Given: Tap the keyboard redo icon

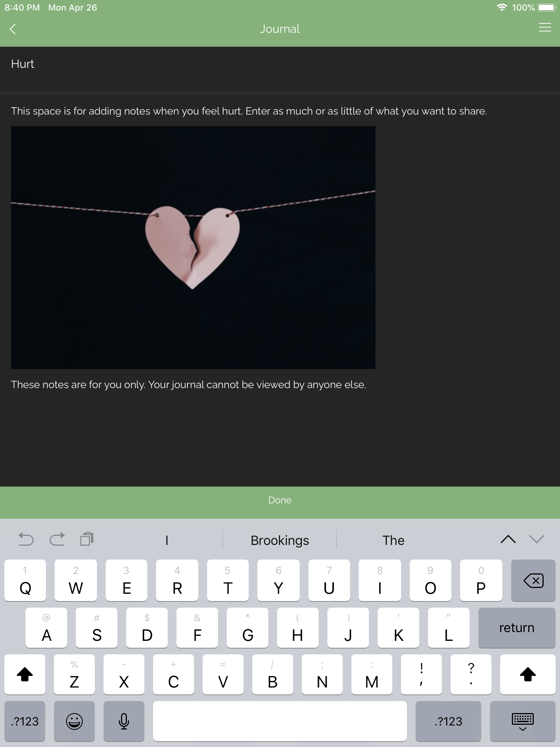Looking at the screenshot, I should [x=57, y=539].
